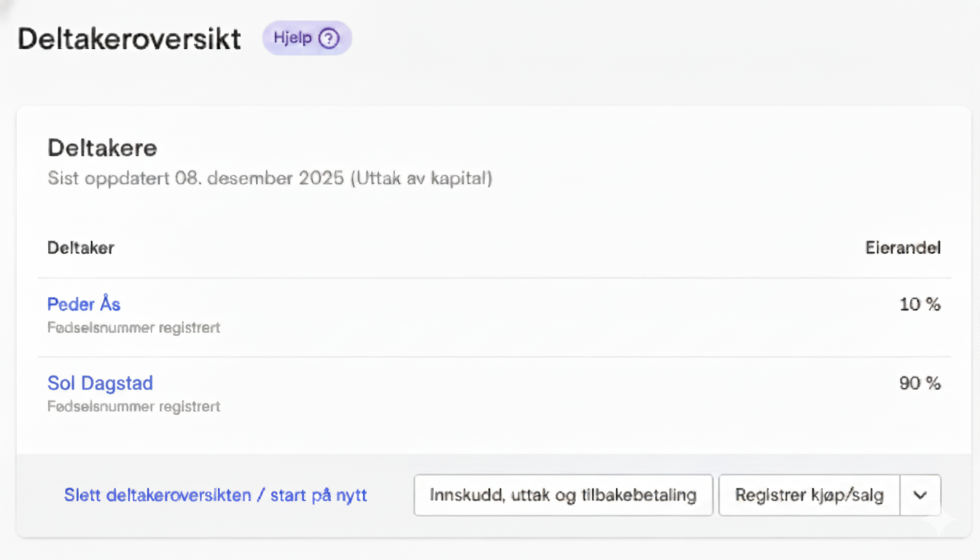Click the question mark icon beside Hjelp

pos(329,38)
